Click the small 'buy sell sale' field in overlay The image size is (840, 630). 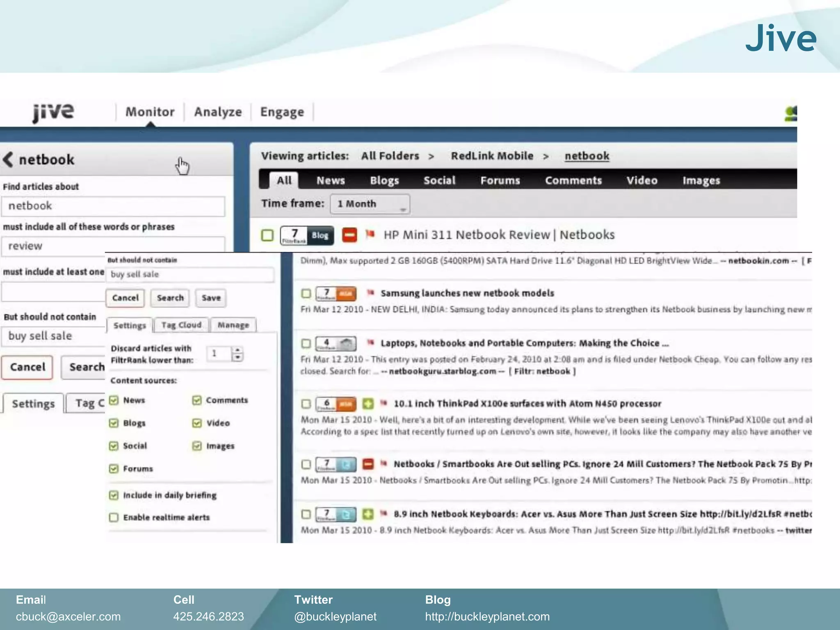(x=190, y=274)
